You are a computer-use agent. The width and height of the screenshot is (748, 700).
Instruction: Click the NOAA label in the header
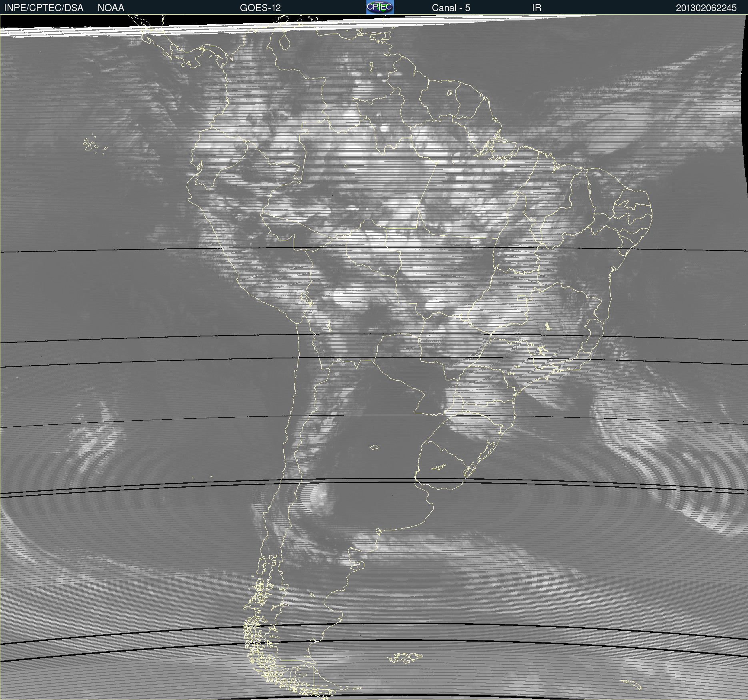111,8
